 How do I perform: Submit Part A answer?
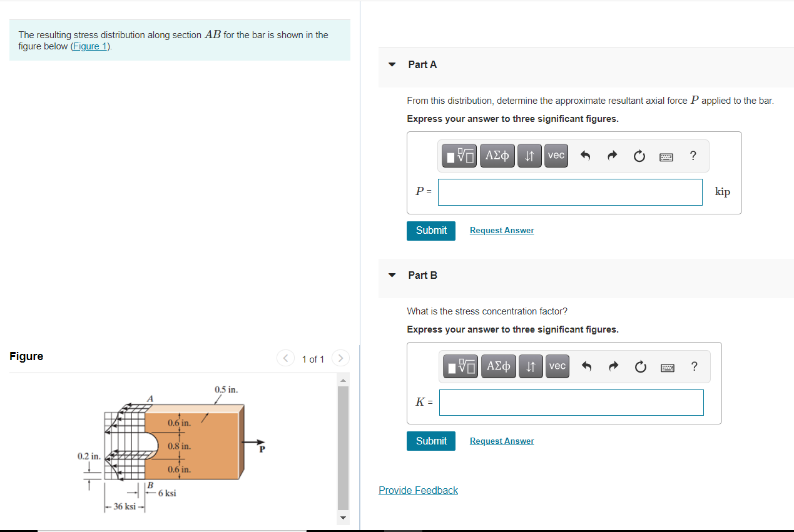click(431, 231)
